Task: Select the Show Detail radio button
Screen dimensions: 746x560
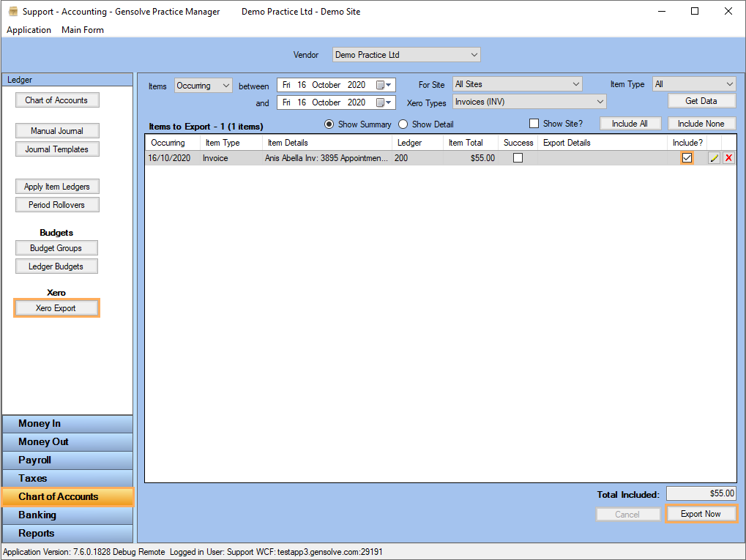Action: click(403, 124)
